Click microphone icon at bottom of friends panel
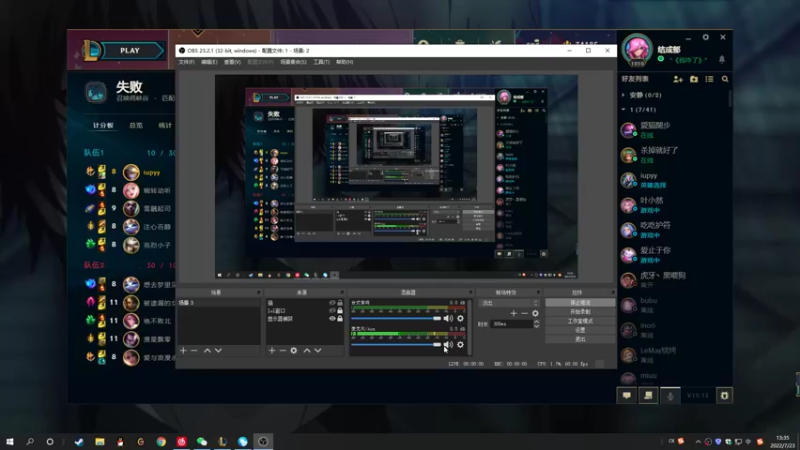800x450 pixels. (670, 395)
